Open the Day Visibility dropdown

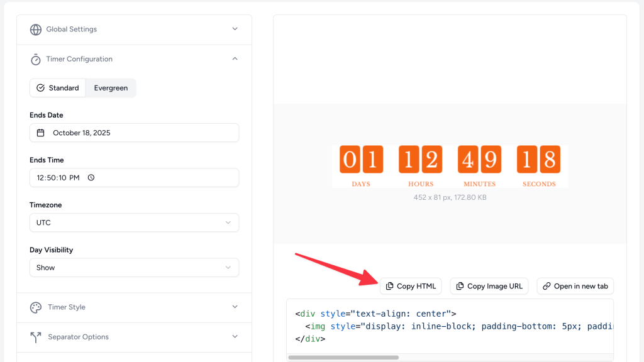coord(134,267)
